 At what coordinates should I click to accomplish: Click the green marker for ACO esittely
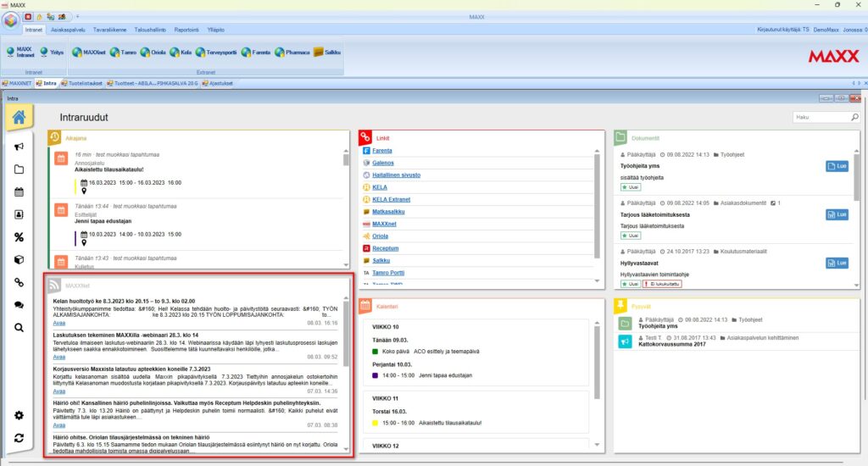(x=375, y=352)
